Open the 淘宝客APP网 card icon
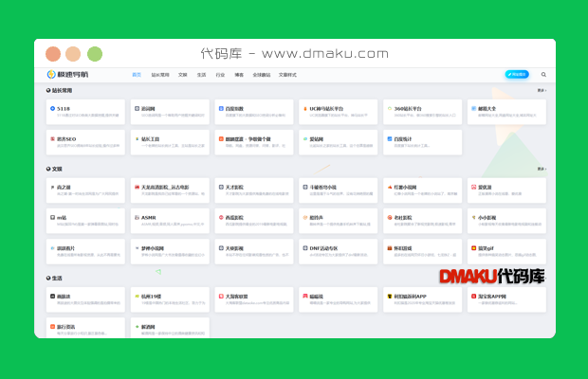 pos(472,296)
